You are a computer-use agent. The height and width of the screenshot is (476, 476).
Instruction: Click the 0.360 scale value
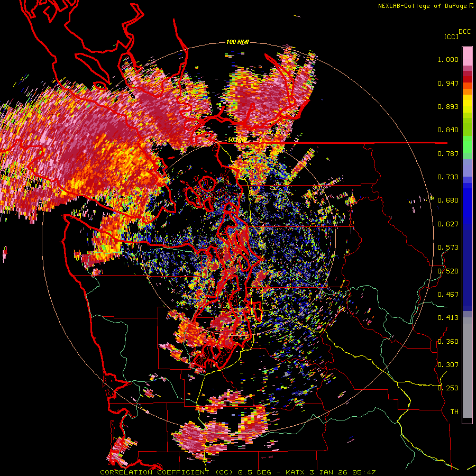tap(448, 342)
